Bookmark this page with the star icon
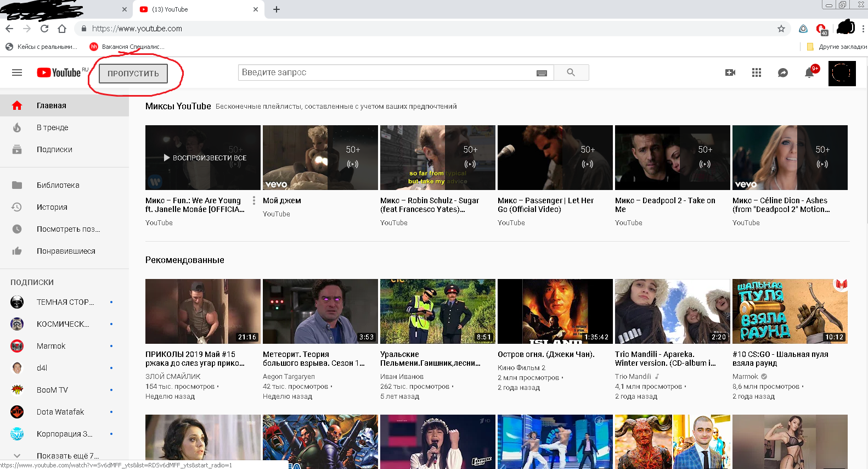 coord(781,29)
